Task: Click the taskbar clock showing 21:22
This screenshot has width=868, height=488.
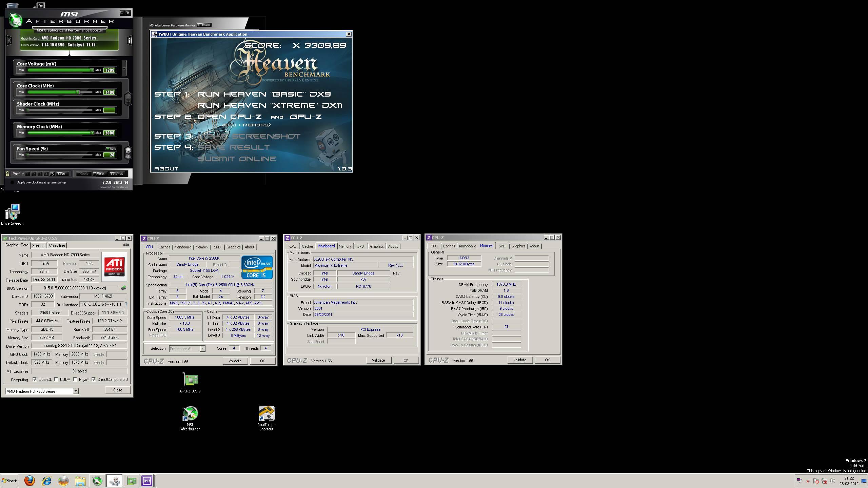Action: 849,481
